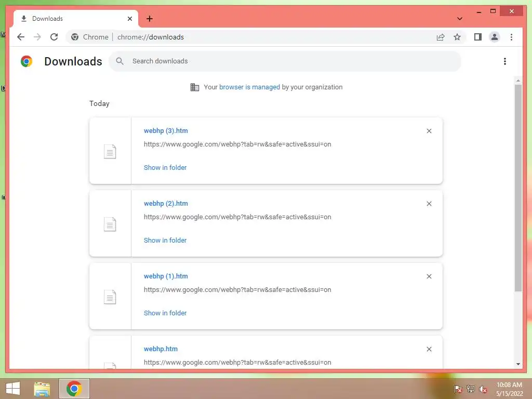Open a new tab with the plus button
This screenshot has width=532, height=399.
[x=150, y=19]
